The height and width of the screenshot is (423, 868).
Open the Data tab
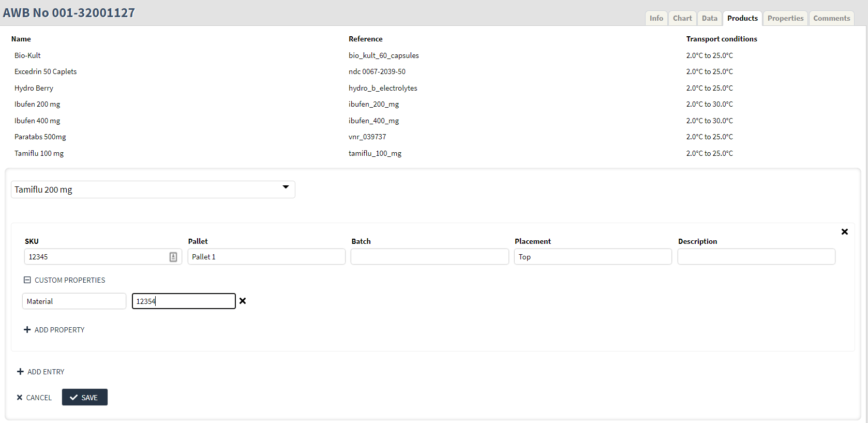(x=710, y=18)
